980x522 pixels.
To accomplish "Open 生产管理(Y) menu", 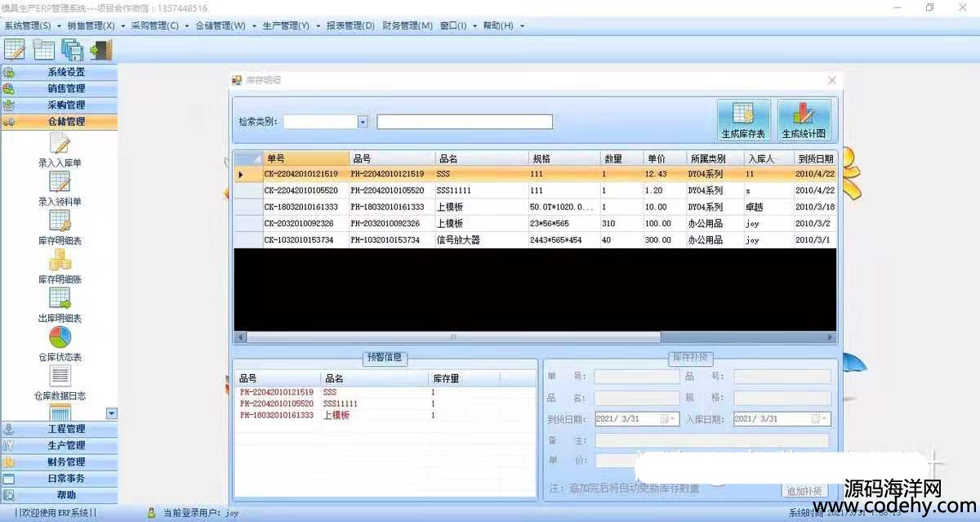I will pos(291,25).
